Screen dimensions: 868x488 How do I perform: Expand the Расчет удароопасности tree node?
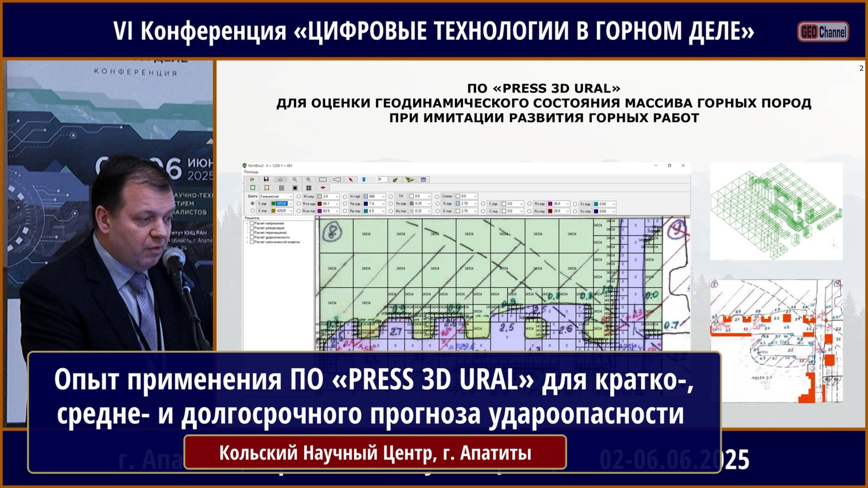247,237
